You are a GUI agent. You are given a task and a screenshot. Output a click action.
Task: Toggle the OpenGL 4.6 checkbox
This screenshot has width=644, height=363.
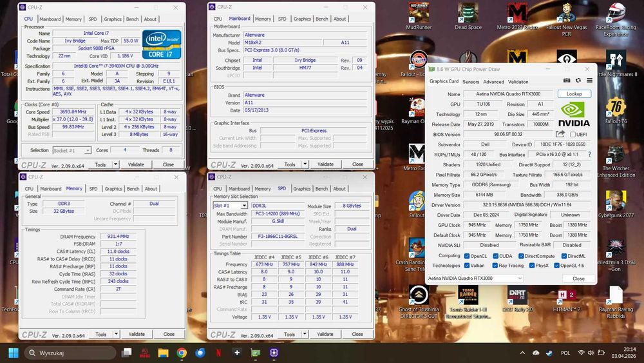(x=556, y=266)
